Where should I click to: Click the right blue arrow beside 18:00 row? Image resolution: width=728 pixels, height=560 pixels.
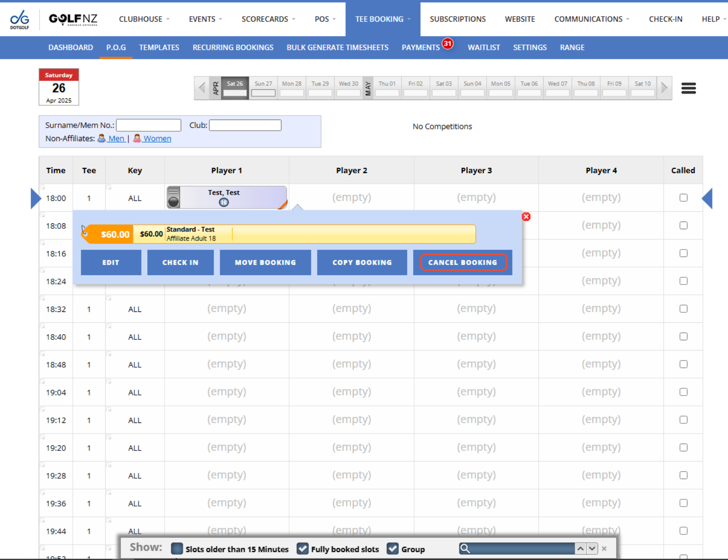pyautogui.click(x=707, y=198)
